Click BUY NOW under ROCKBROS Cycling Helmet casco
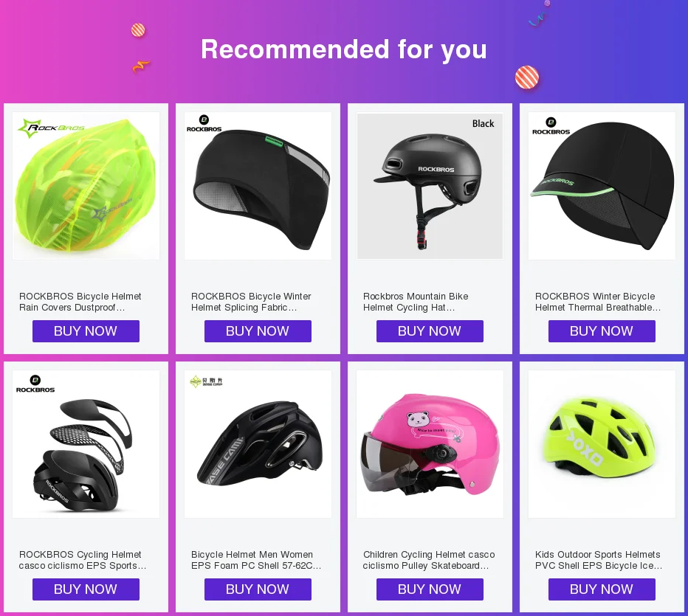The height and width of the screenshot is (616, 688). click(x=86, y=589)
